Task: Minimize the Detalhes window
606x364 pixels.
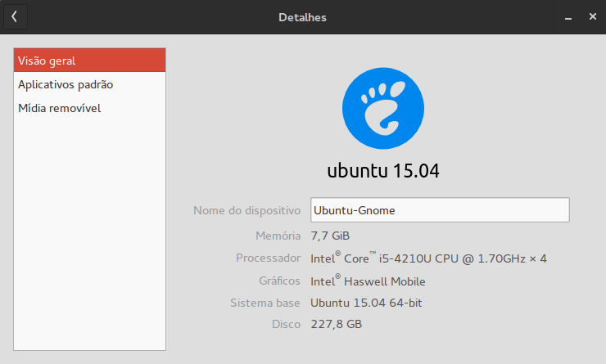Action: coord(568,17)
